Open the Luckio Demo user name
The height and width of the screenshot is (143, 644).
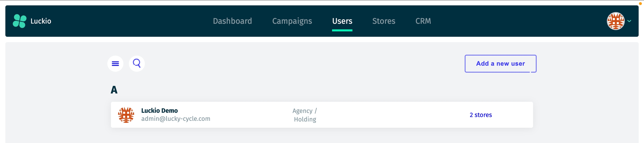(159, 110)
